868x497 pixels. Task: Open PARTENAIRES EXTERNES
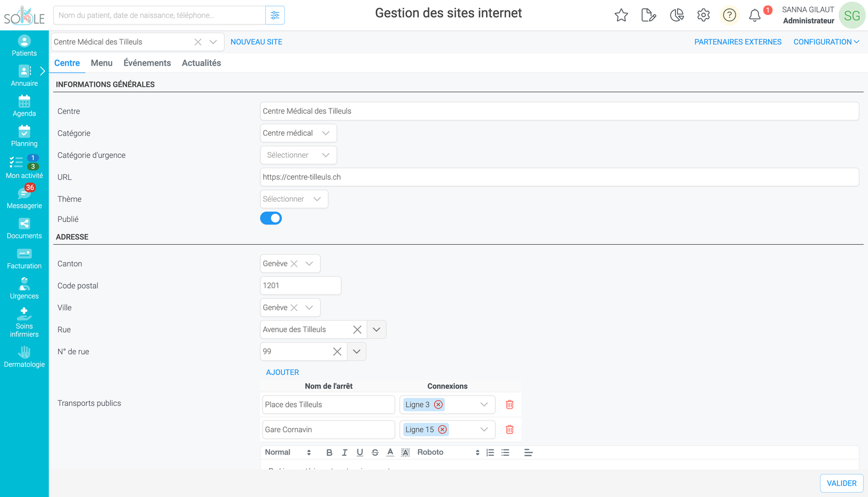738,42
